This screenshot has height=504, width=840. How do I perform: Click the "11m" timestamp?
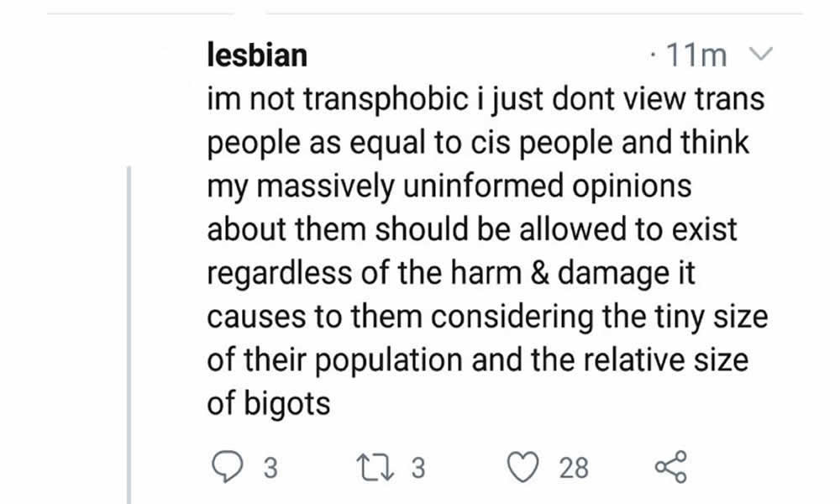(x=695, y=55)
